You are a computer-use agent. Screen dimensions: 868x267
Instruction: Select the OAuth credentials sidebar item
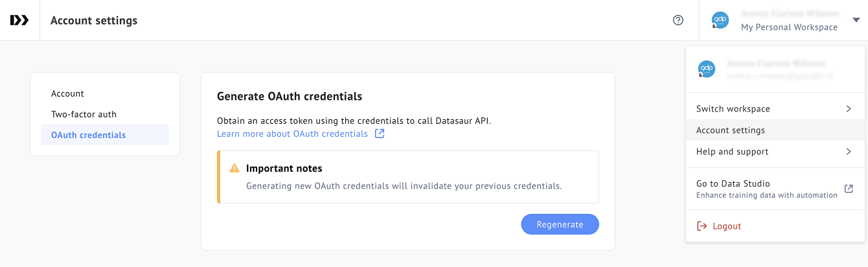(89, 135)
